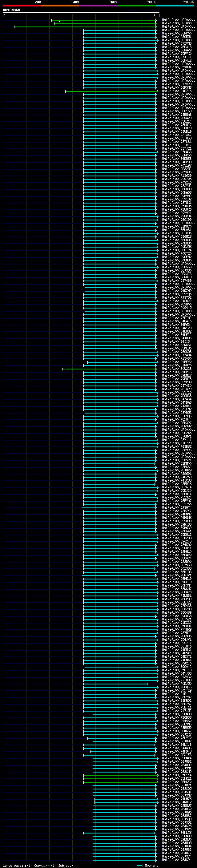Open the UniRef100_Q6P3J5 hit
The image size is (197, 868).
coord(177,47)
